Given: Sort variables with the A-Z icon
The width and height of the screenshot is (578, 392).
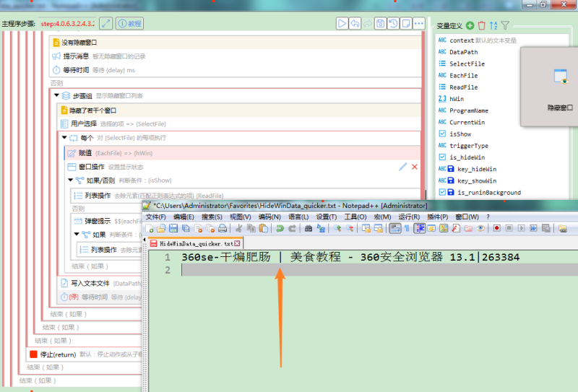Looking at the screenshot, I should click(493, 25).
